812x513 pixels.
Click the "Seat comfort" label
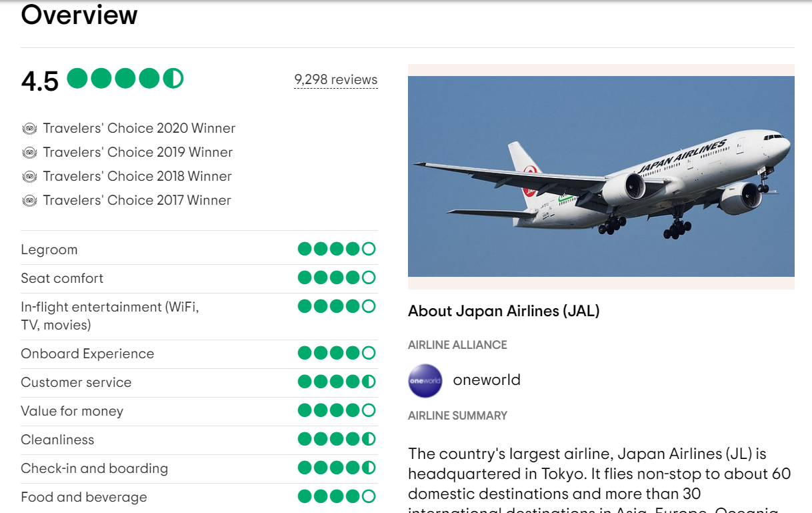pyautogui.click(x=62, y=278)
